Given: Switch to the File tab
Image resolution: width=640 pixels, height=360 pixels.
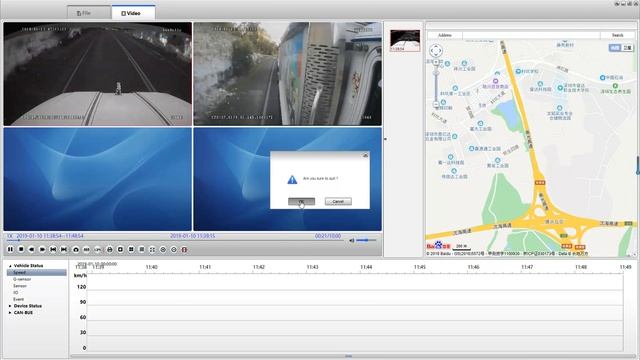Looking at the screenshot, I should pos(89,13).
